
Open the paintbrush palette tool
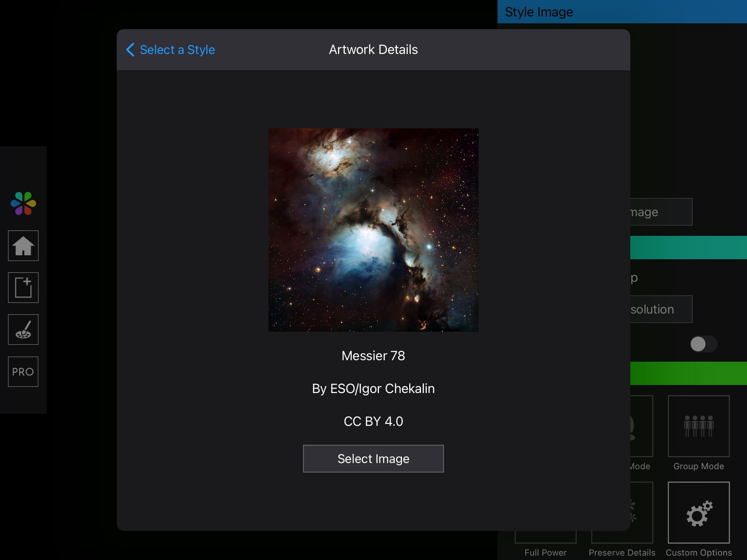pos(23,330)
